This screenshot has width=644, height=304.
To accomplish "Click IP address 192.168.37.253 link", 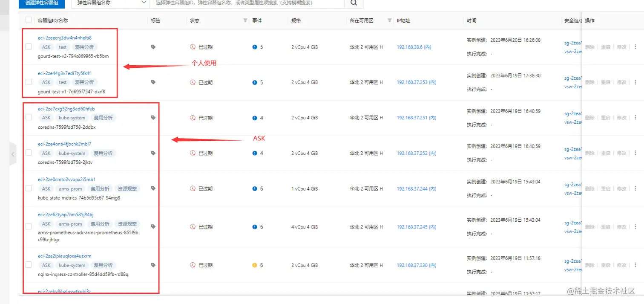I will click(x=417, y=82).
